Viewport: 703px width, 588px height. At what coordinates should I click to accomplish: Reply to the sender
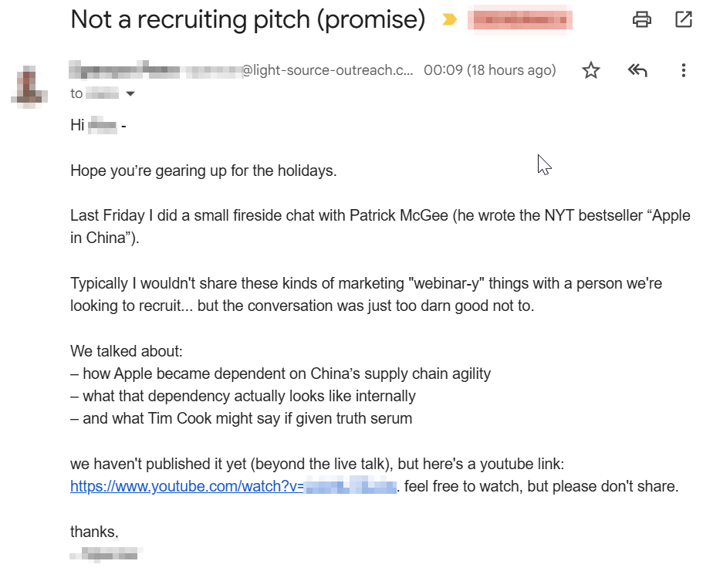(637, 71)
